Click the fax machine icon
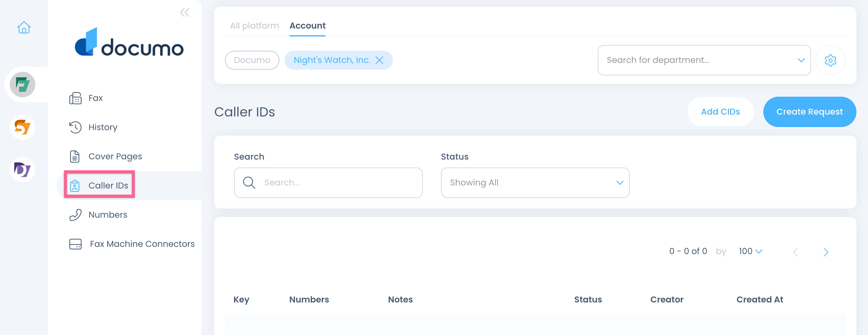The height and width of the screenshot is (335, 868). click(75, 98)
